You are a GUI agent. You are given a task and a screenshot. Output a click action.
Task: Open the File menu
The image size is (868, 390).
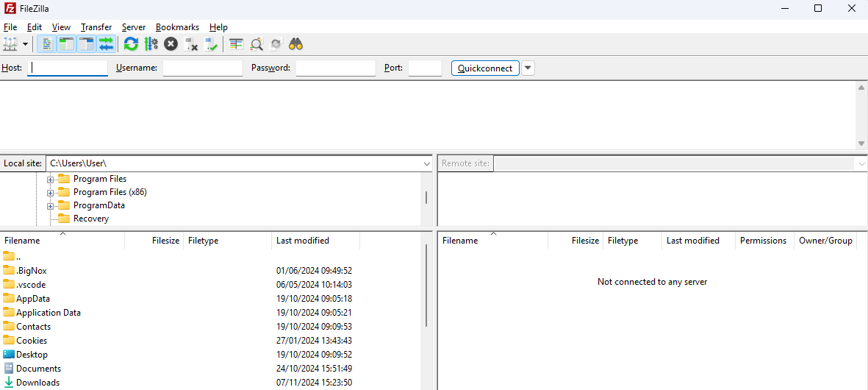[x=10, y=27]
